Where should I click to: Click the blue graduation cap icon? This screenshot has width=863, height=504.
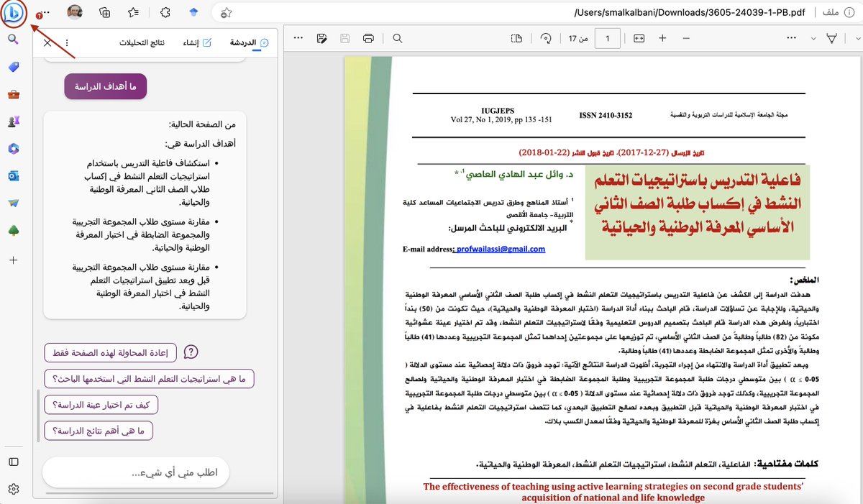pyautogui.click(x=193, y=12)
